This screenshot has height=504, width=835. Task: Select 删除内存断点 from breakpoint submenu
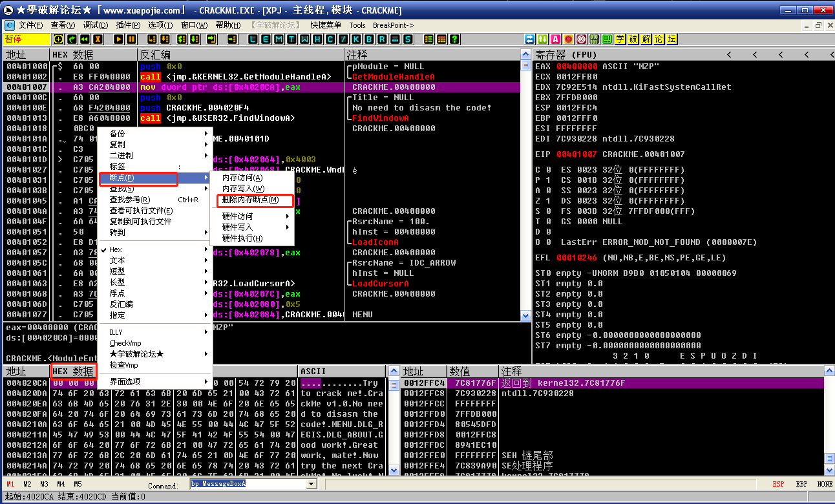[x=251, y=200]
